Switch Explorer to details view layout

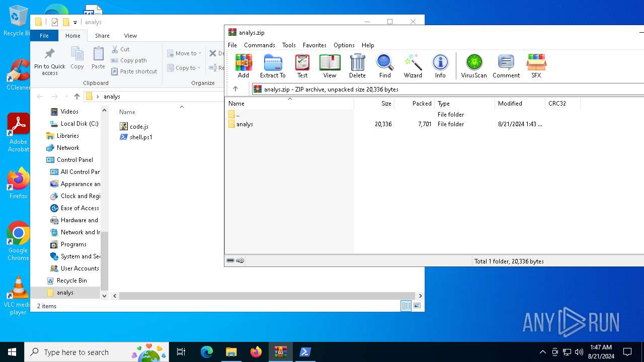tap(406, 306)
